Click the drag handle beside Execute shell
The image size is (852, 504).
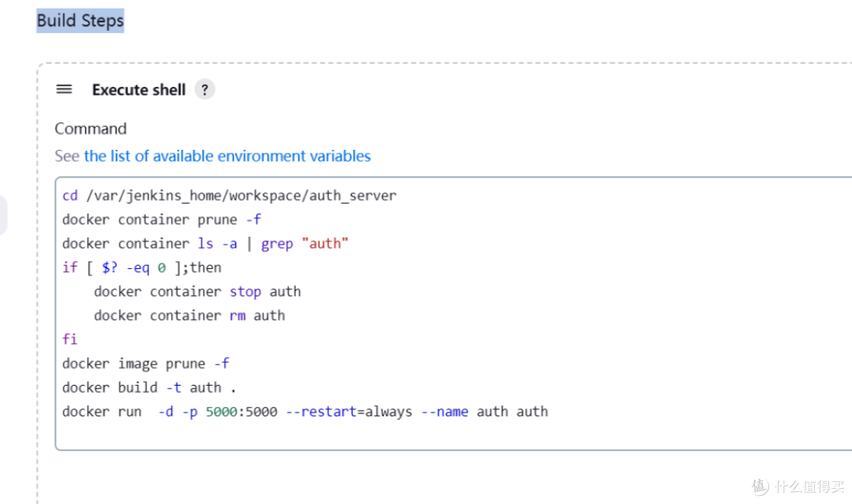(x=64, y=89)
